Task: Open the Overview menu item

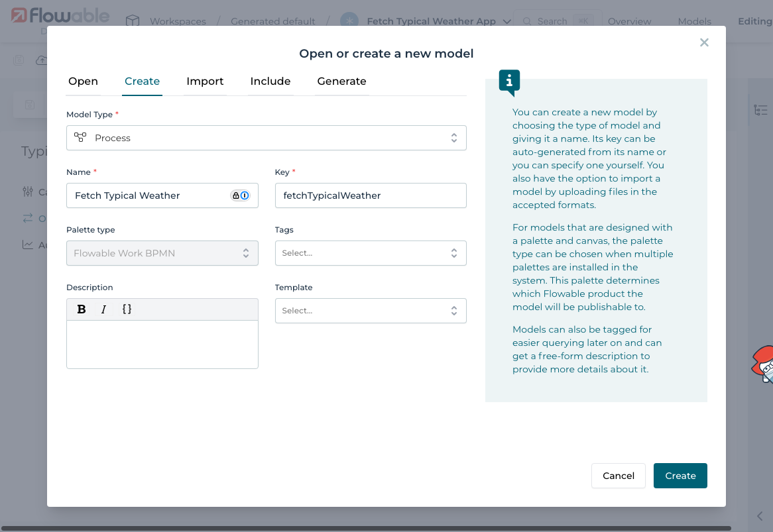Action: (x=629, y=21)
